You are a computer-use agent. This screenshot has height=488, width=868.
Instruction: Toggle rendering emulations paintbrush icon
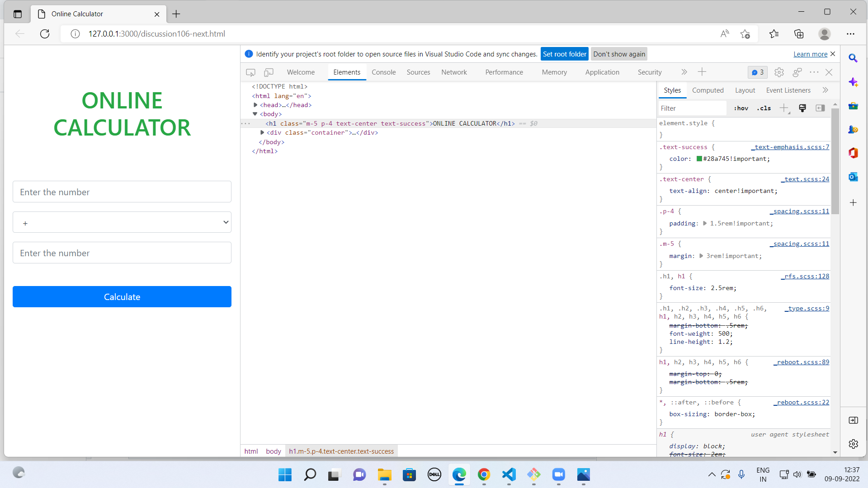802,108
